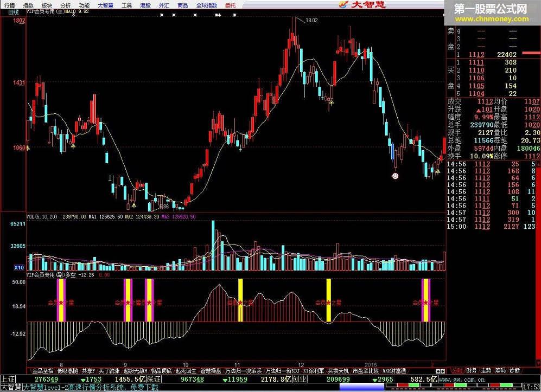This screenshot has width=541, height=392.
Task: Click sell level 1 price 1112
Action: [476, 54]
